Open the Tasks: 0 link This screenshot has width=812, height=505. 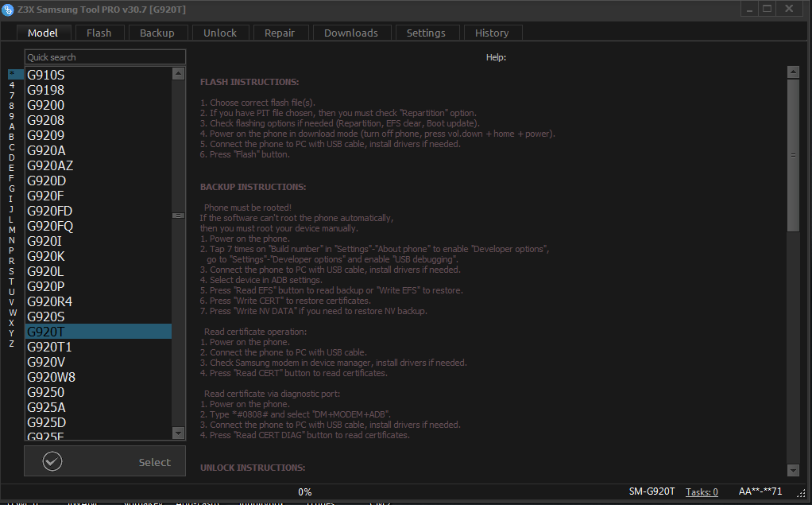point(702,492)
